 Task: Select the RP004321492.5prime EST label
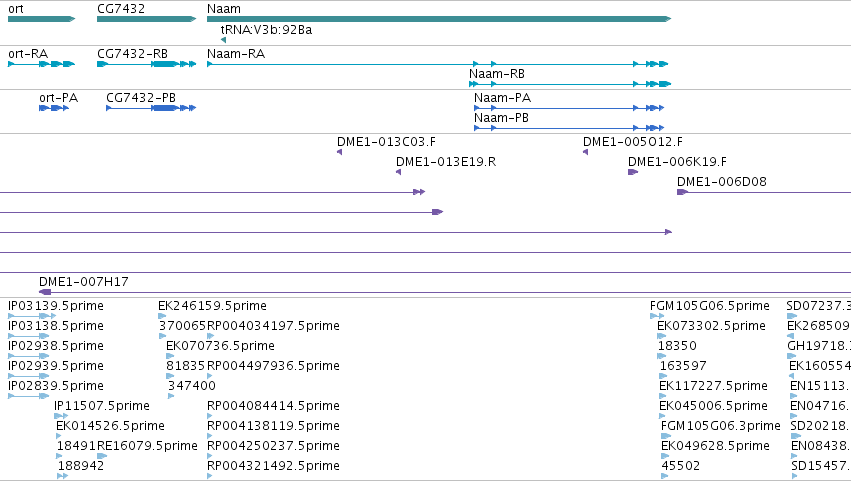pos(274,466)
